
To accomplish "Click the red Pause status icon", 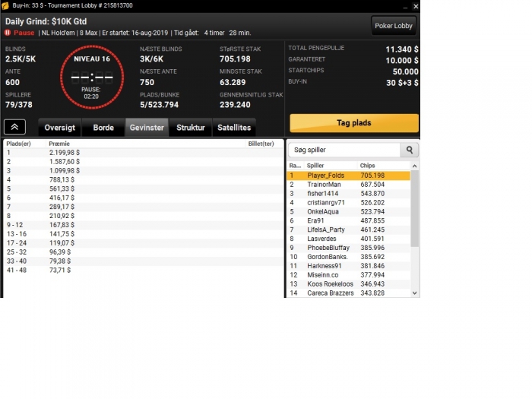I will coord(7,33).
